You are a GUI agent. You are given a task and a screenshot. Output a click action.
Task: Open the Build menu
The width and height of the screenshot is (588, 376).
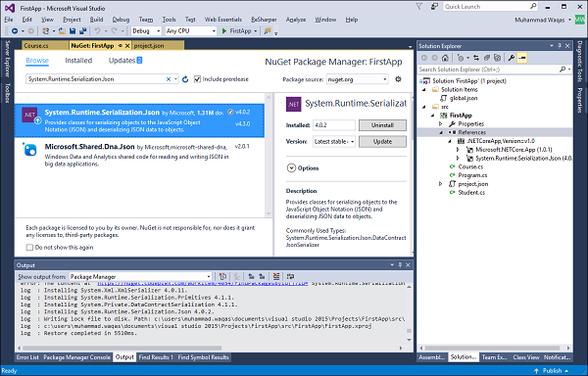(x=96, y=20)
